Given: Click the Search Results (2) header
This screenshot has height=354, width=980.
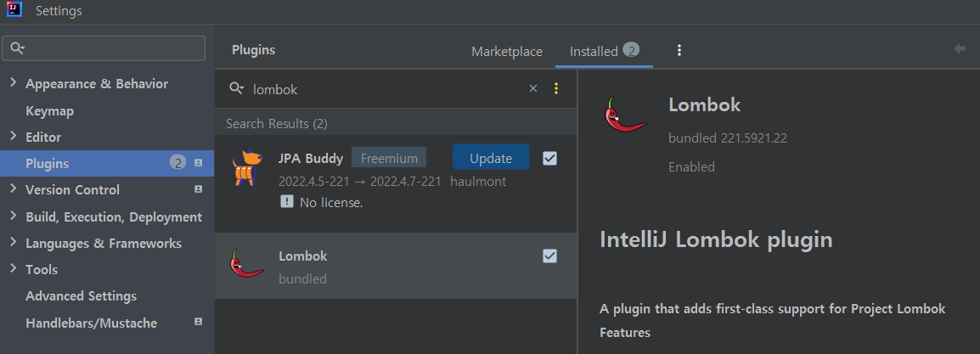Looking at the screenshot, I should [277, 124].
